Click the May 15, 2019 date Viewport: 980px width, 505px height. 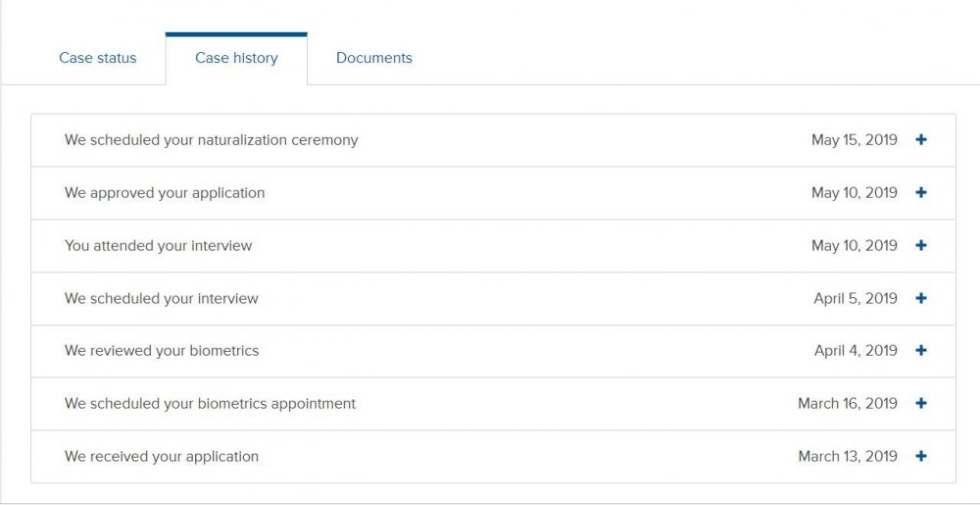click(854, 140)
